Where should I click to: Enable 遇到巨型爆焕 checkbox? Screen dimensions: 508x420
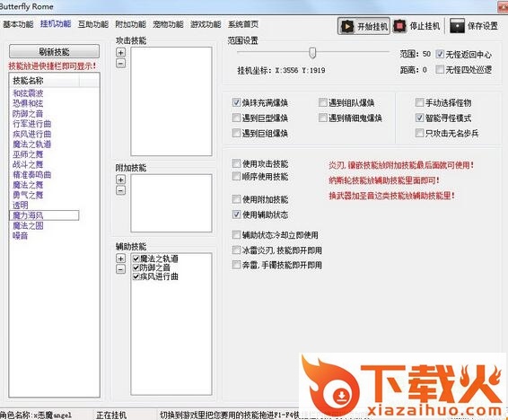(236, 118)
